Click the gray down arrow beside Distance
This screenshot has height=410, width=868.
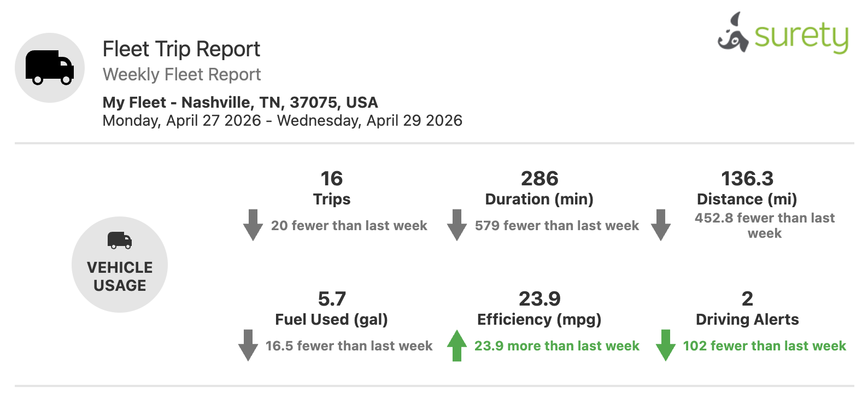661,225
